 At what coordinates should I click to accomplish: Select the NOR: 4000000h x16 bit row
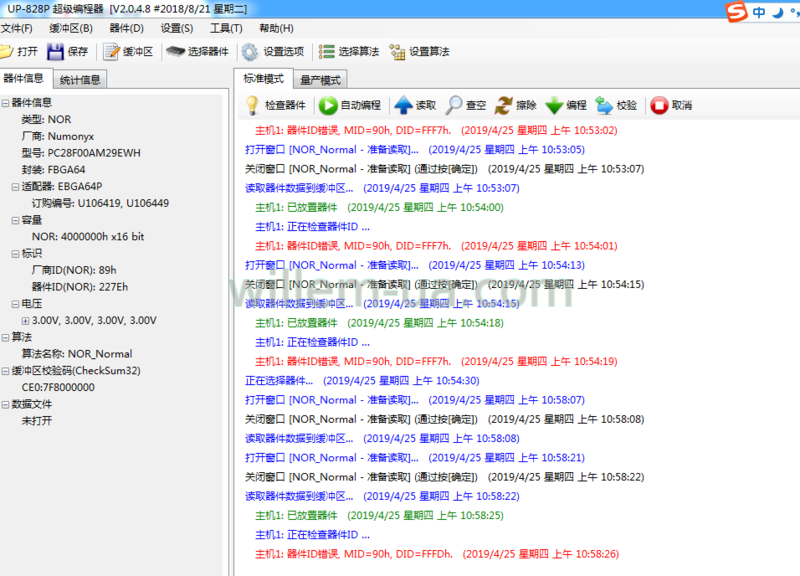click(88, 237)
